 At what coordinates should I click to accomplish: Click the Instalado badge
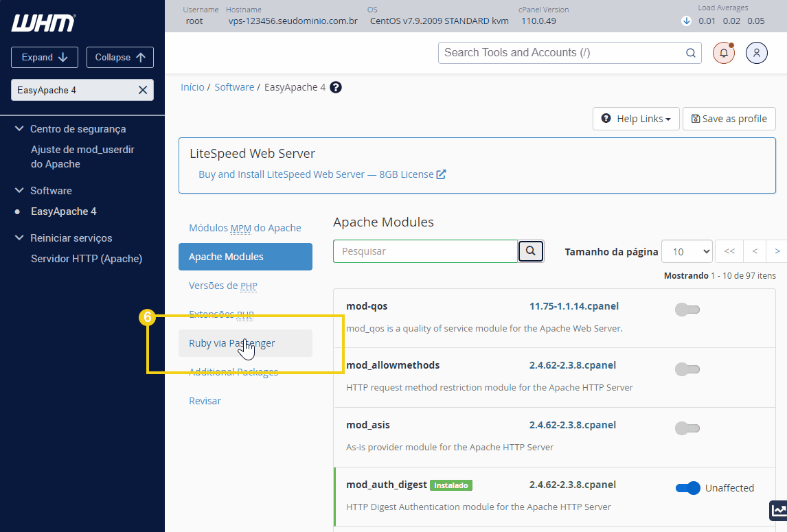tap(450, 485)
